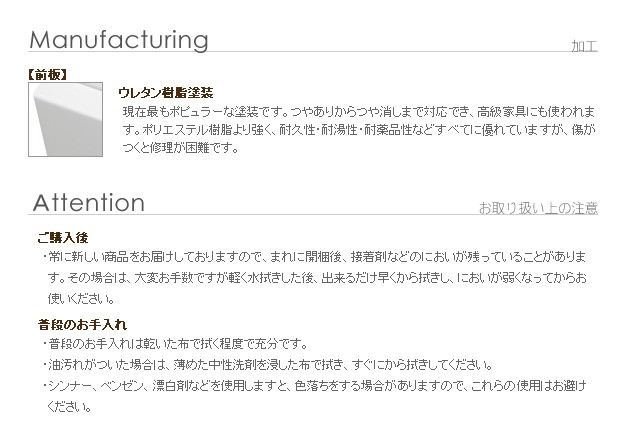Select the "ご購入後" subheading

point(63,238)
